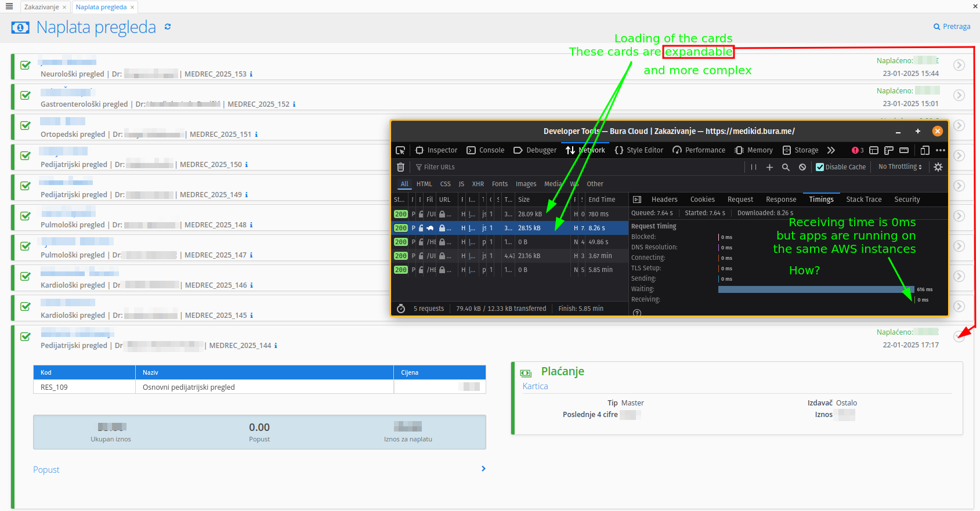Toggle the Disable Cache checkbox

[820, 167]
